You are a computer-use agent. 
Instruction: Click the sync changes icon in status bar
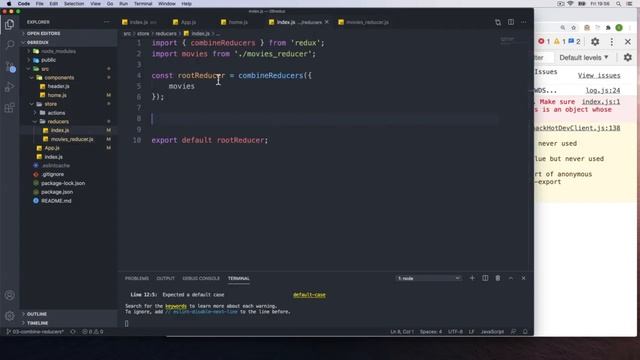pos(73,331)
